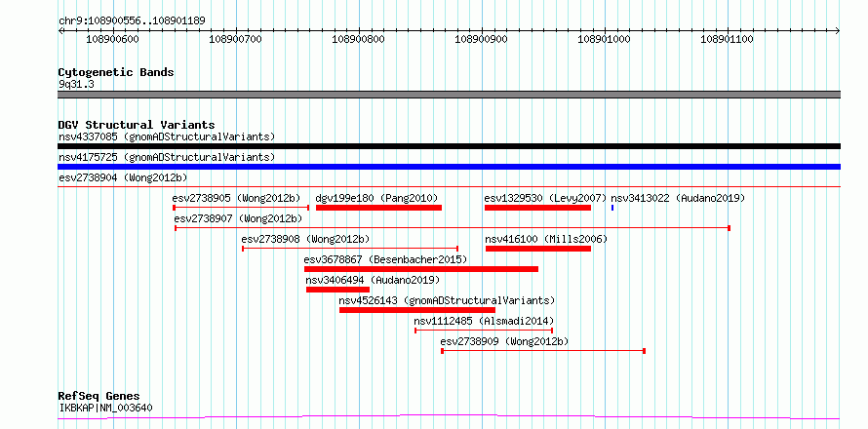Viewport: 868px width, 429px height.
Task: Select the nsv3406494 red variant bar
Action: [337, 290]
